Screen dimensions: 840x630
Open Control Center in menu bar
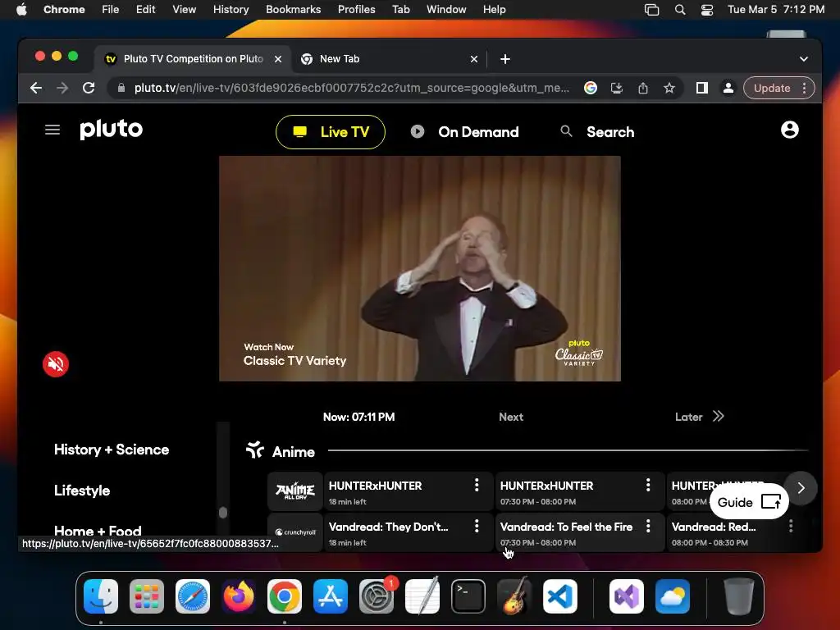click(706, 9)
